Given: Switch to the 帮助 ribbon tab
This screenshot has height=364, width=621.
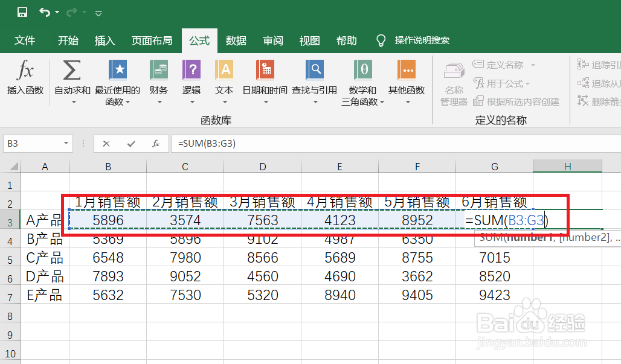Looking at the screenshot, I should 347,40.
